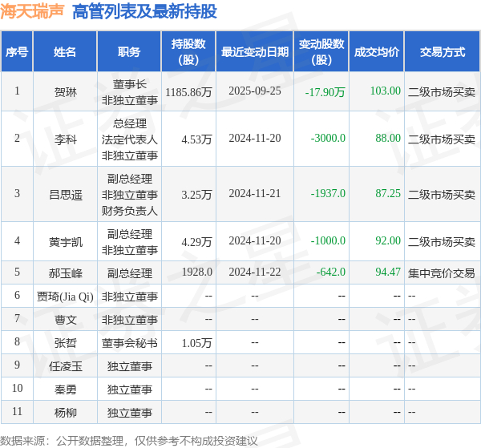Click the change value -3000.0
This screenshot has height=448, width=481.
328,139
